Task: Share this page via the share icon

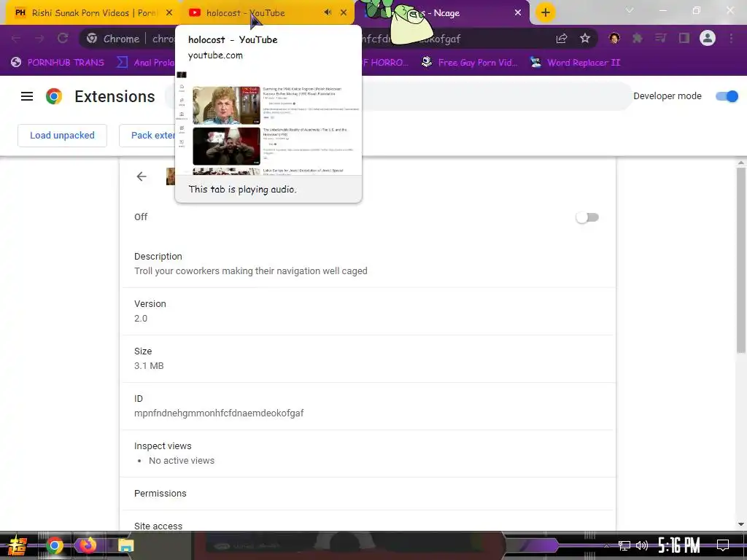Action: click(562, 39)
